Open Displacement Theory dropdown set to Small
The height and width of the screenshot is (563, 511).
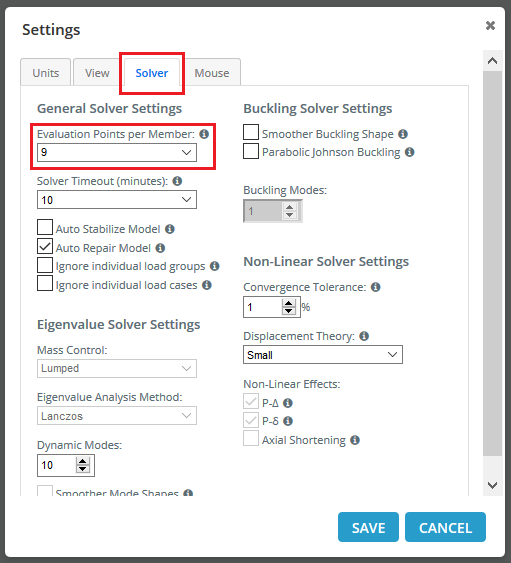pos(323,355)
